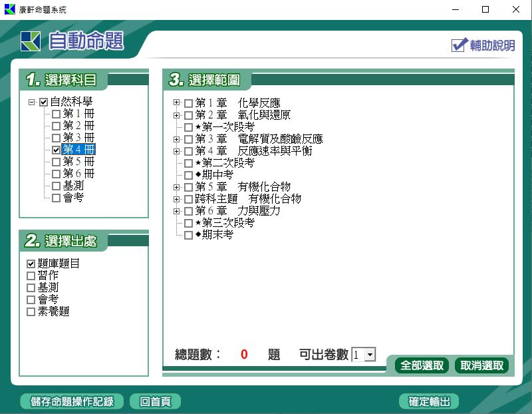The width and height of the screenshot is (532, 414).
Task: Check the ★第一次段考 range checkbox
Action: click(189, 127)
